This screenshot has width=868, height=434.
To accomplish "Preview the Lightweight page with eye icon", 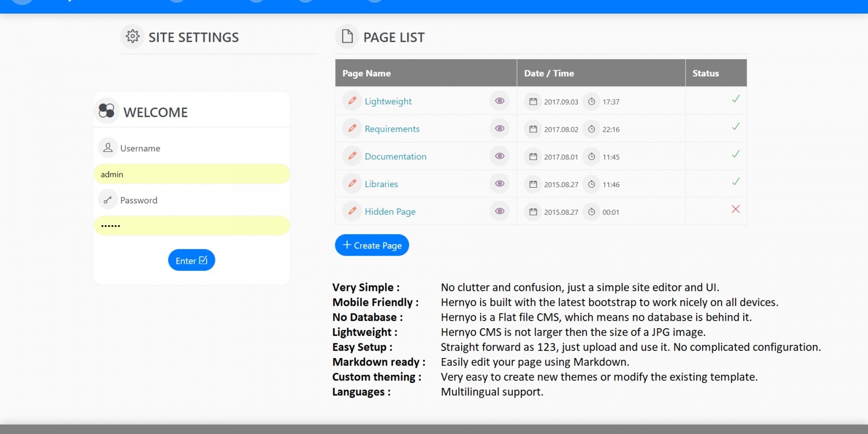I will (x=500, y=101).
